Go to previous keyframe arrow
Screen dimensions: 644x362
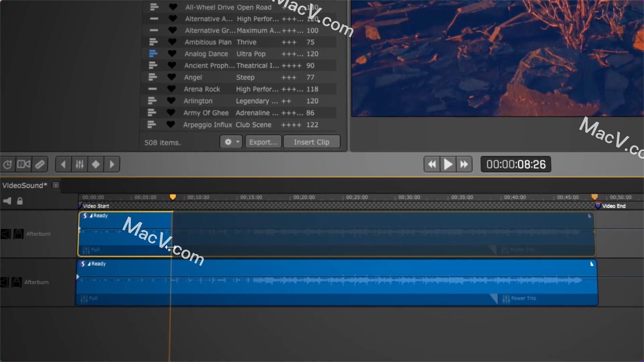coord(63,164)
